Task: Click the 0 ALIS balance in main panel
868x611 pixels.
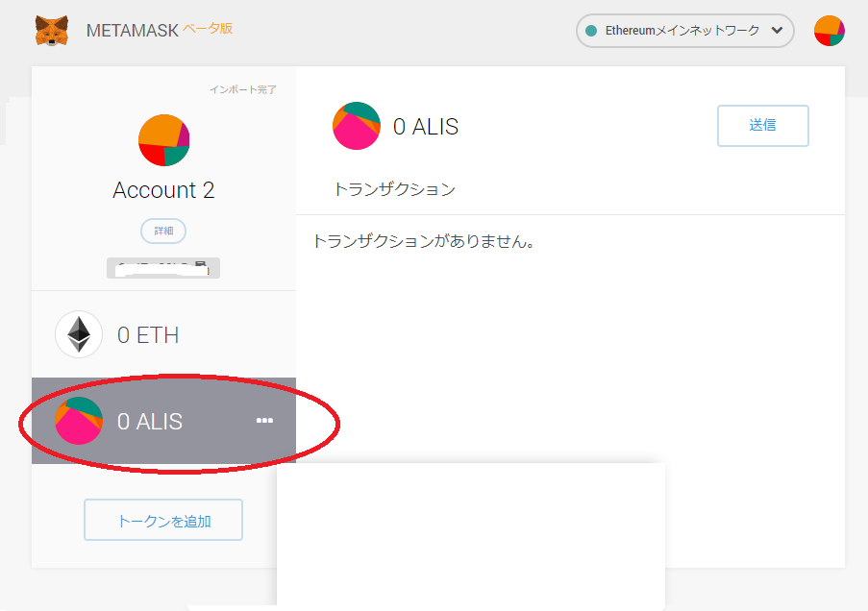Action: click(x=426, y=126)
